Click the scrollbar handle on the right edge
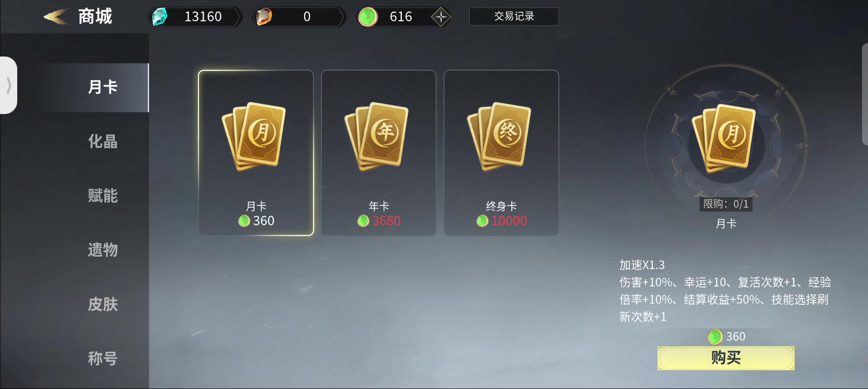The image size is (868, 389). click(x=865, y=94)
